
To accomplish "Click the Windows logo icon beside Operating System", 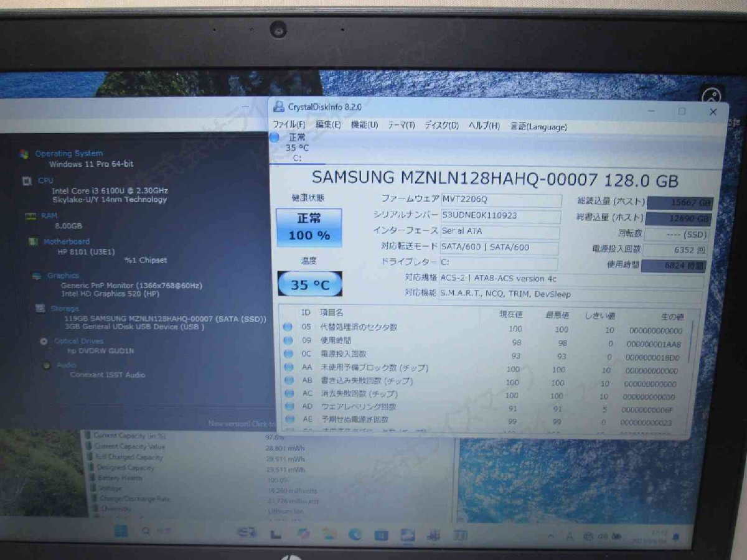I will [x=24, y=154].
